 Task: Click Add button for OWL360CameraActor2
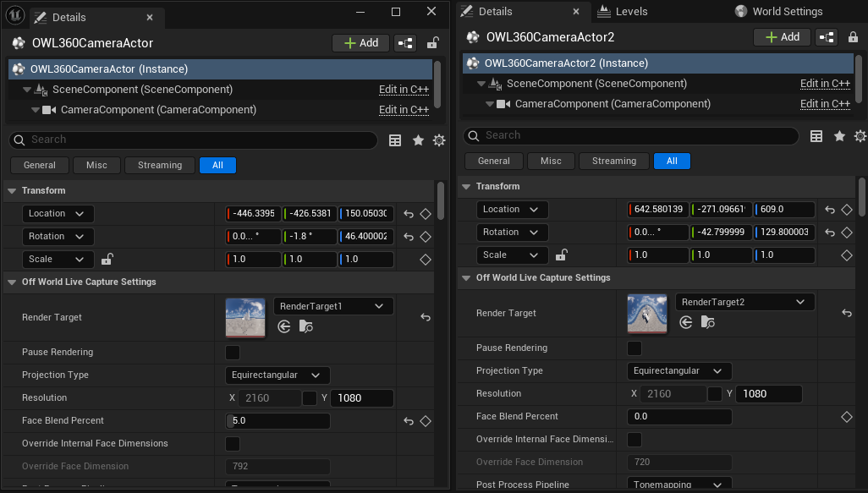pyautogui.click(x=782, y=37)
